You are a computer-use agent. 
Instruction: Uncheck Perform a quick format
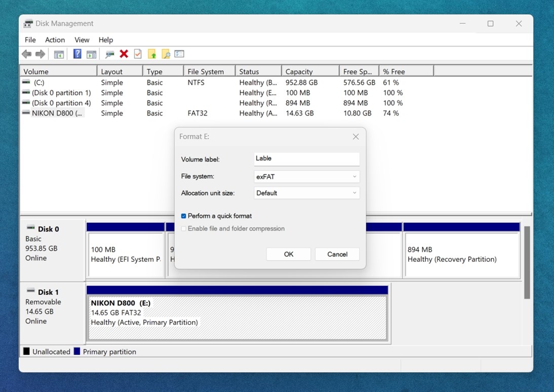[x=183, y=216]
